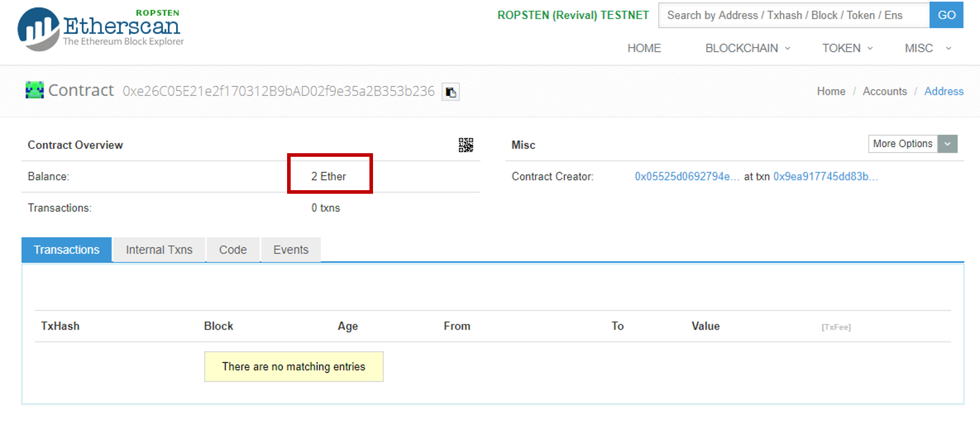
Task: Click the Contract Creator: label
Action: 552,176
